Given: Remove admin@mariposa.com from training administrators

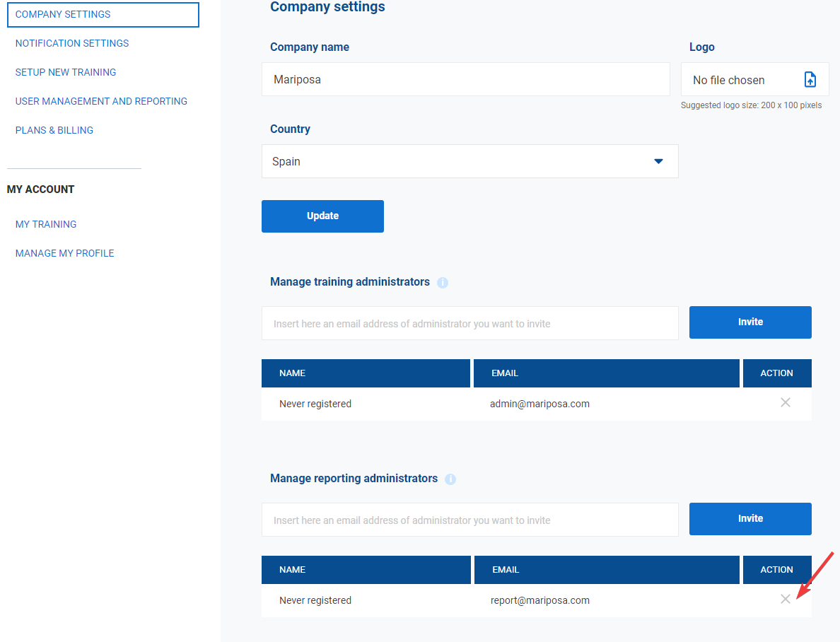Looking at the screenshot, I should (785, 402).
